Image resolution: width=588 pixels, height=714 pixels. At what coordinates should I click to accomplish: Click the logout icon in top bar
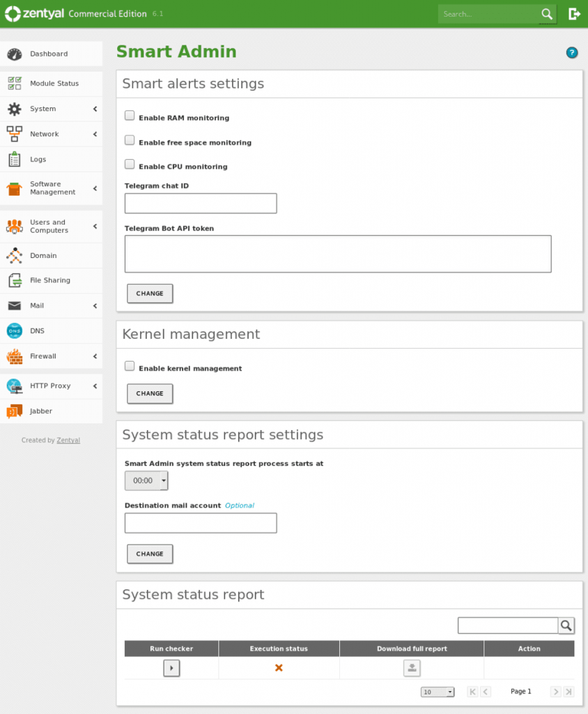[x=574, y=14]
